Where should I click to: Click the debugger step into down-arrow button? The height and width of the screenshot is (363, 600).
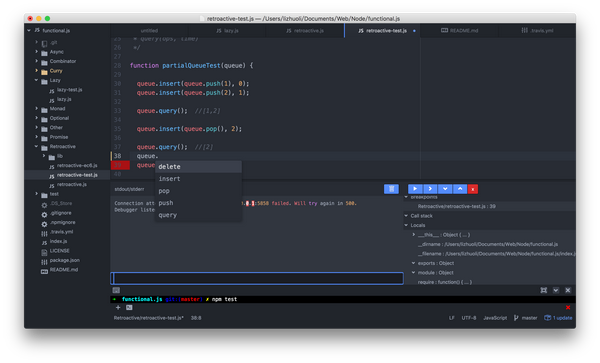click(445, 189)
